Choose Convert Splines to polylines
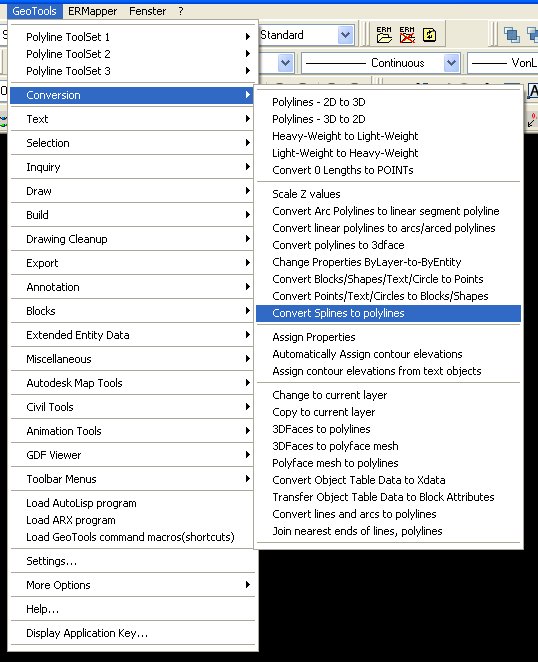 tap(388, 313)
